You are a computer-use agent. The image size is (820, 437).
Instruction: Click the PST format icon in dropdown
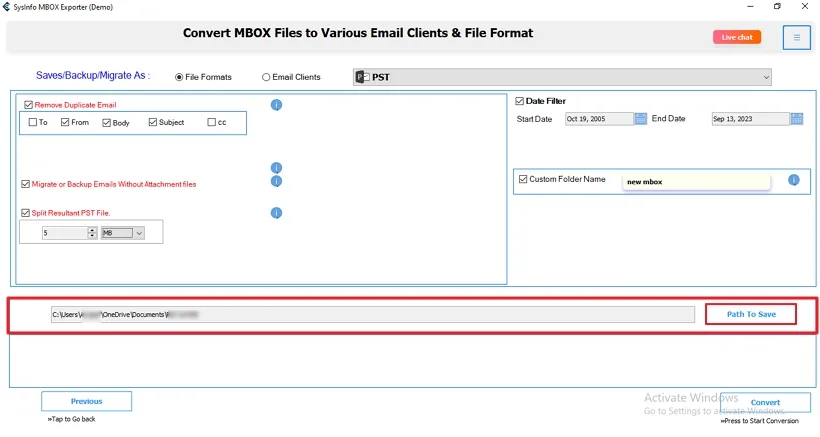click(362, 77)
